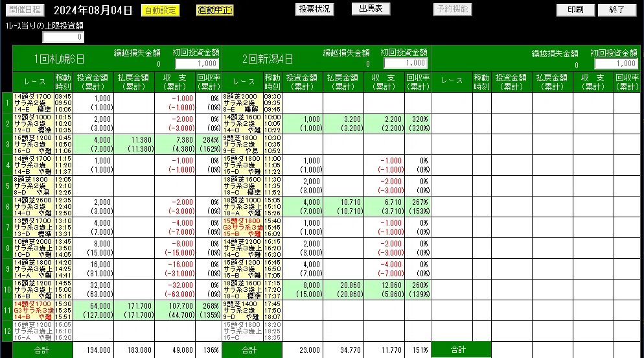Select greyed Sapporo race 12 cell 16-A
Screen dimensions: 644x358
click(x=33, y=331)
